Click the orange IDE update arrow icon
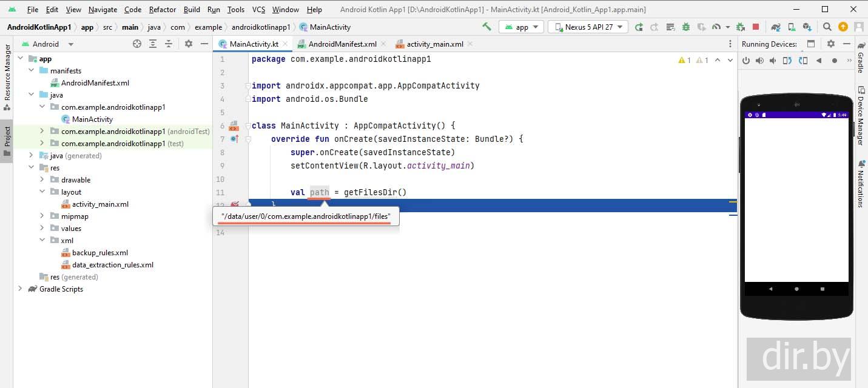Viewport: 868px width, 388px height. (x=843, y=27)
